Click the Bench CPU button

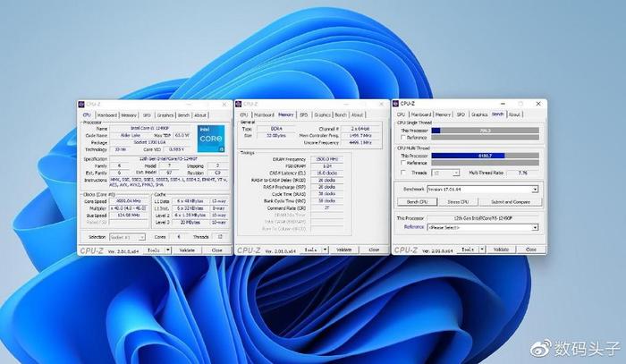coord(417,202)
